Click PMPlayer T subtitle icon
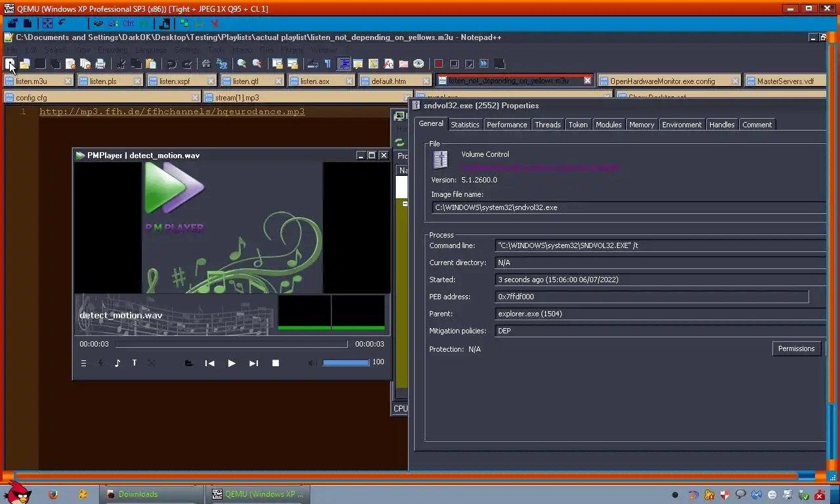This screenshot has width=840, height=504. (x=135, y=363)
